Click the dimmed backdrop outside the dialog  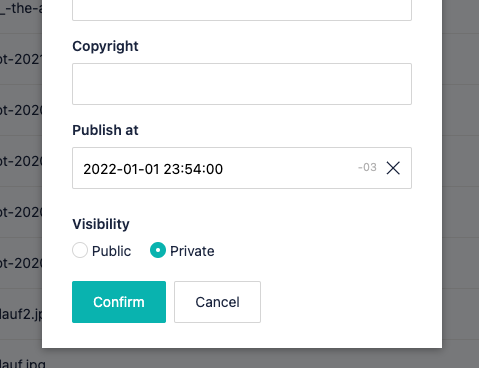[x=461, y=183]
